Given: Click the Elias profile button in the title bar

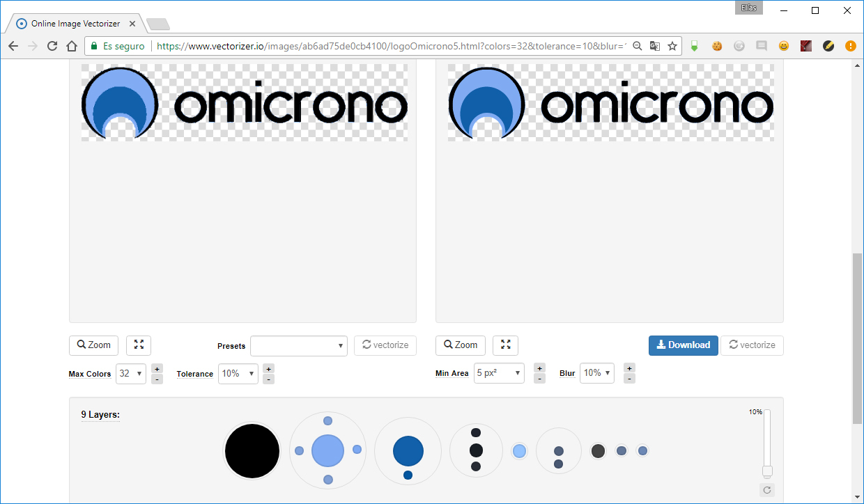Looking at the screenshot, I should [749, 8].
